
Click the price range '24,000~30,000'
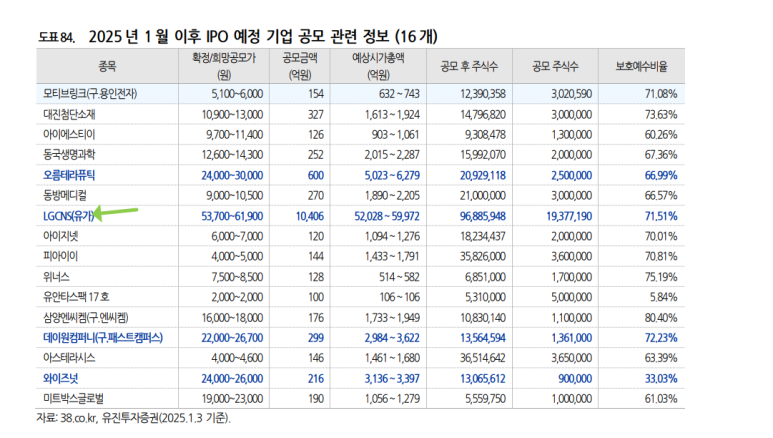click(232, 175)
